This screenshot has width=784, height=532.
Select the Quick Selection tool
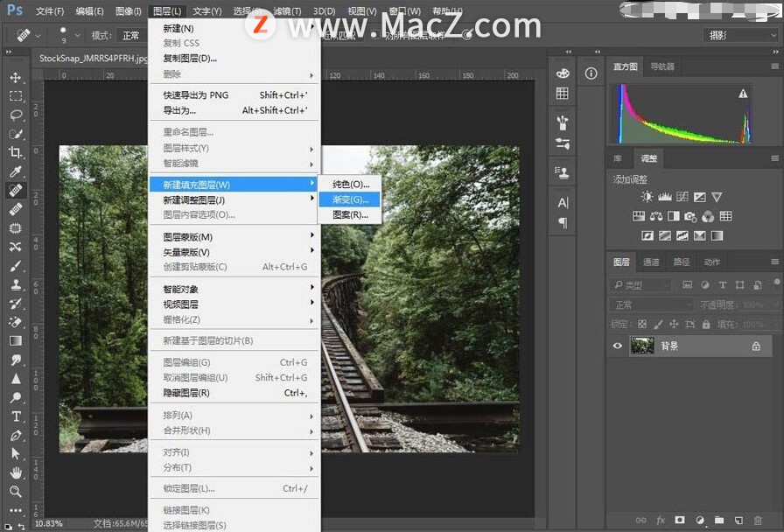pos(16,134)
